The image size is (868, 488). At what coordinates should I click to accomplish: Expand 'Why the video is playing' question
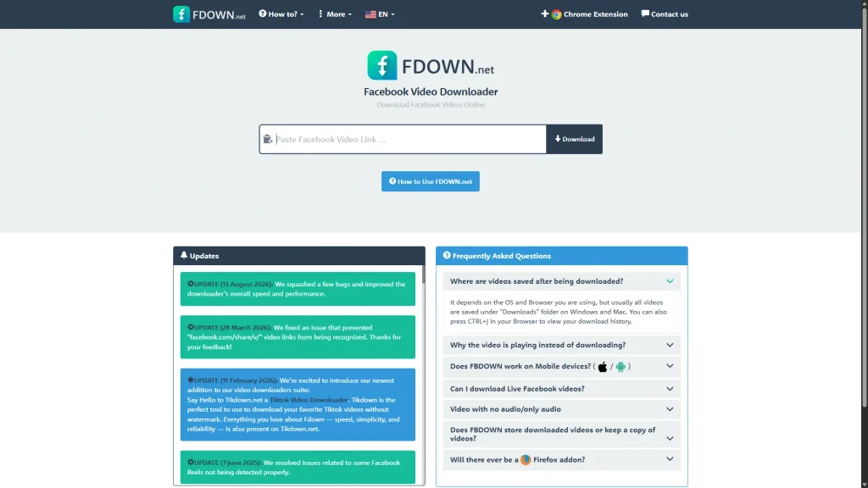pos(561,345)
